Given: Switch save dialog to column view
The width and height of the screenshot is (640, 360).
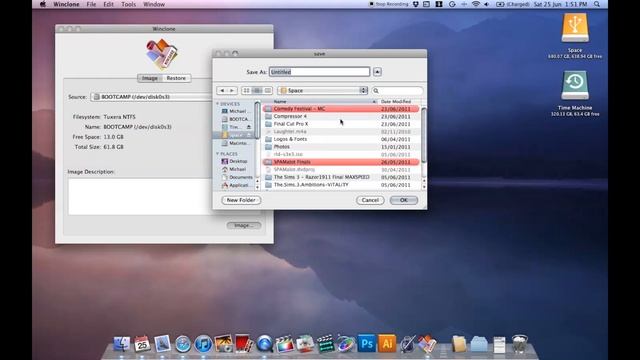Looking at the screenshot, I should (x=267, y=91).
